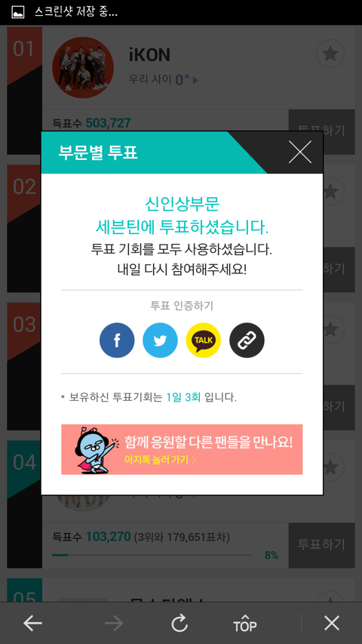Tap the browser back arrow
This screenshot has width=362, height=644.
[33, 624]
